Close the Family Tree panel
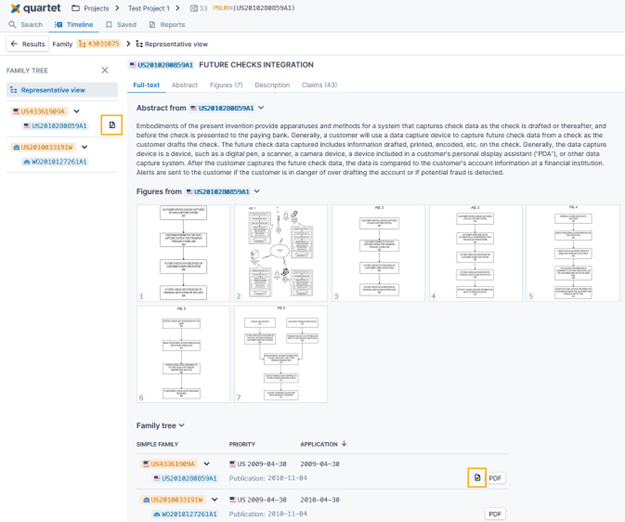The height and width of the screenshot is (522, 625). point(105,70)
